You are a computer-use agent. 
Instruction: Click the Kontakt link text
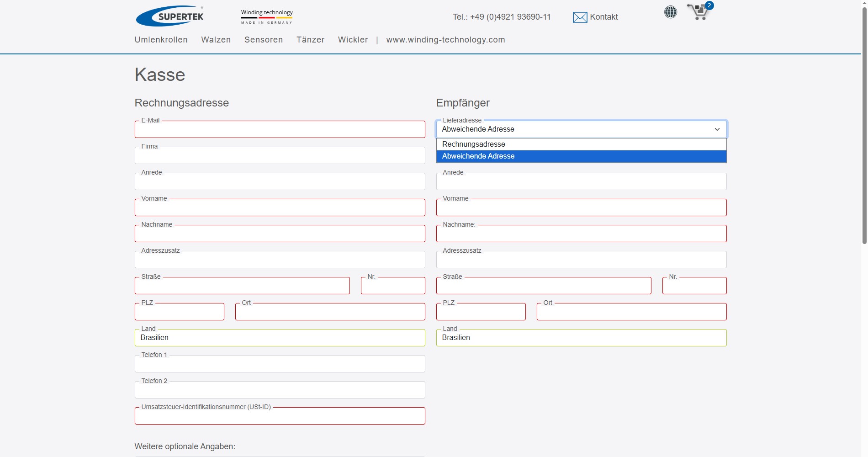point(603,17)
